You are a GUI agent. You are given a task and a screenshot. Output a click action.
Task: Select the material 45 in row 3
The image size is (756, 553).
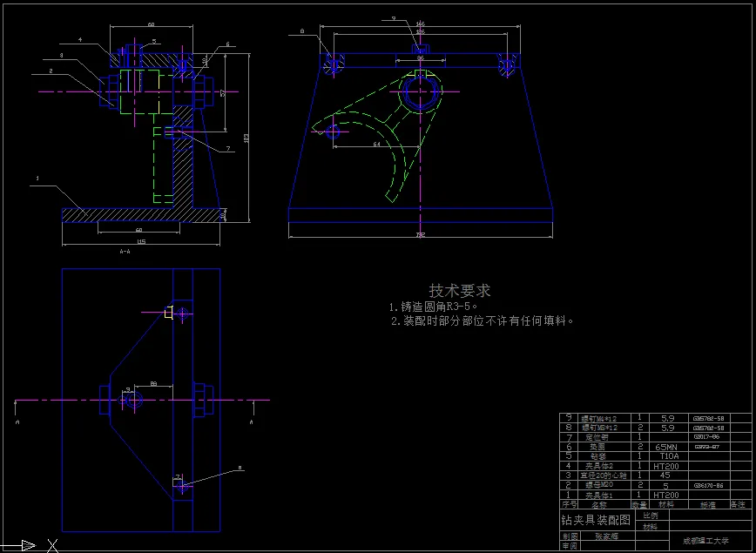point(665,475)
